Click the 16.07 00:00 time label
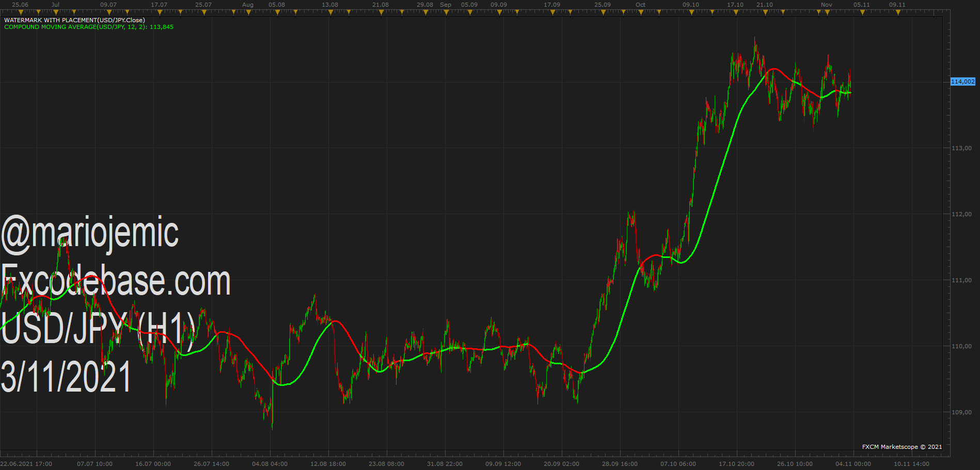Viewport: 980px width, 470px height. coord(153,464)
